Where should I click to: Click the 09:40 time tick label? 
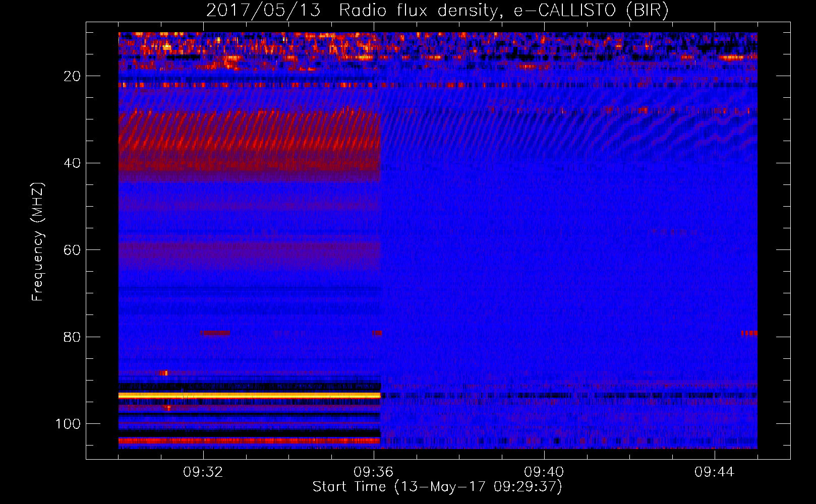[544, 472]
